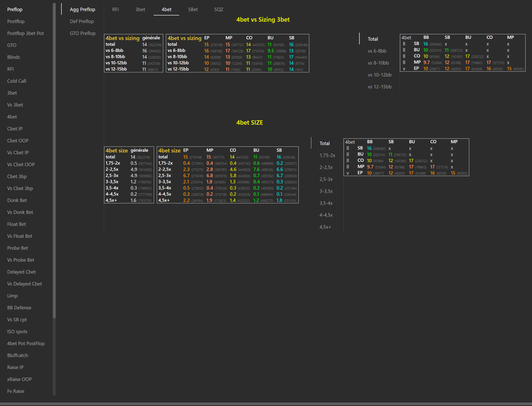Open Vs 3bet in sidebar

coord(15,105)
